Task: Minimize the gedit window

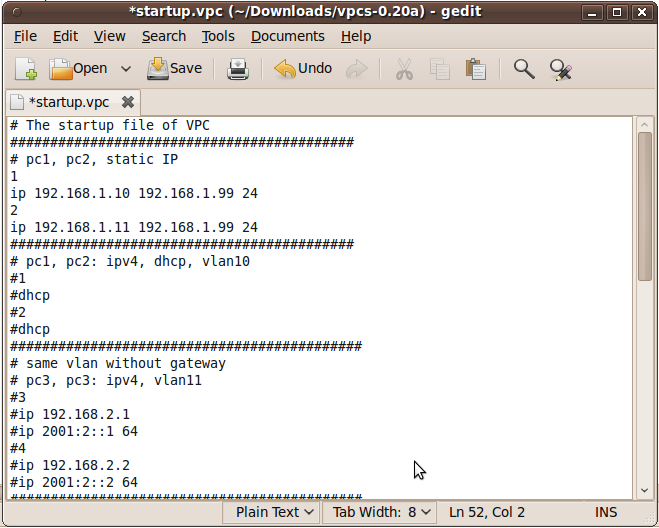Action: [592, 12]
